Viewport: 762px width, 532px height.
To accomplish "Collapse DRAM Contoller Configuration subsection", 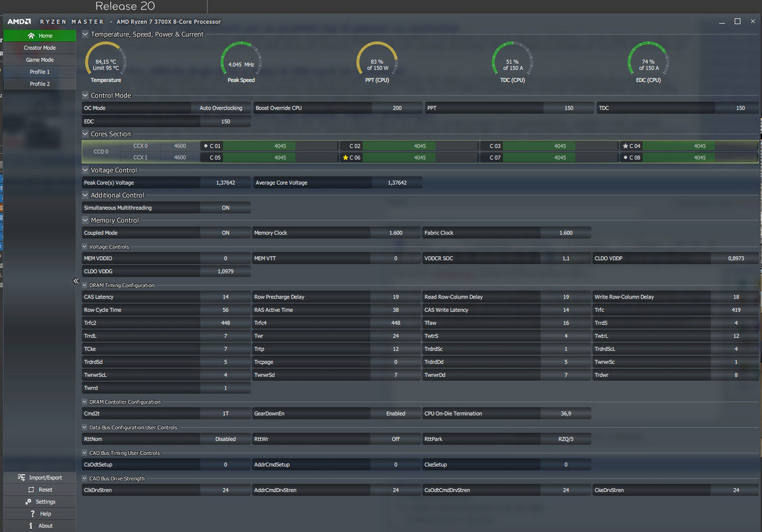I will point(84,402).
